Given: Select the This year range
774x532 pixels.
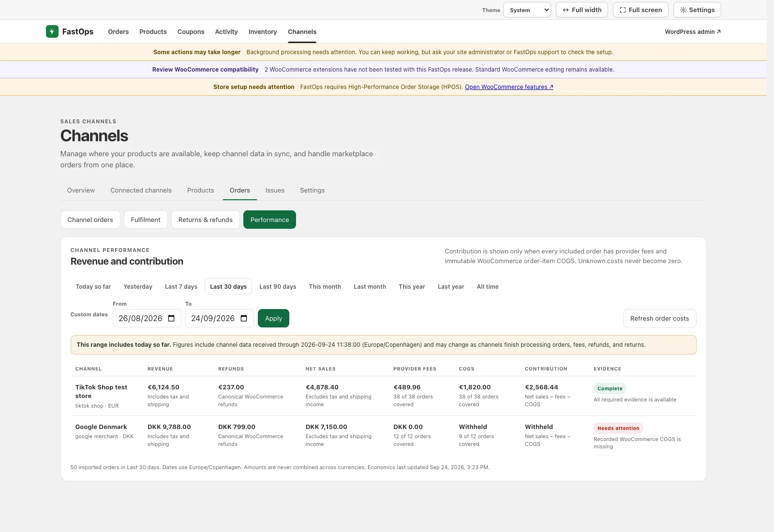Looking at the screenshot, I should click(412, 287).
